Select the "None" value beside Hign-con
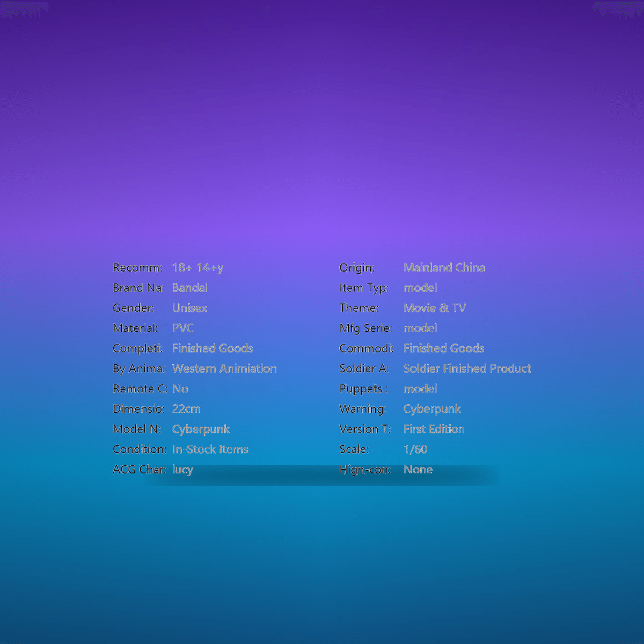The width and height of the screenshot is (644, 644). click(418, 470)
